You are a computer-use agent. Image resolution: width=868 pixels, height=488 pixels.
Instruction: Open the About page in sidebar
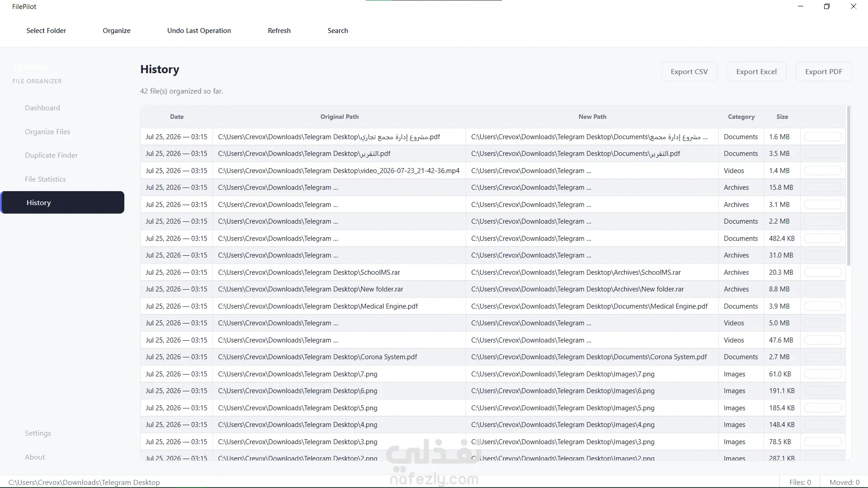point(35,457)
